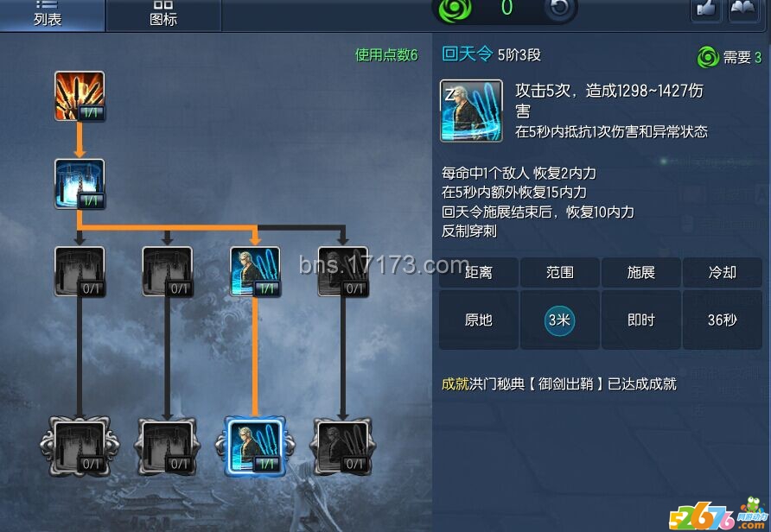
Task: Switch to the 图标 tab
Action: click(163, 15)
